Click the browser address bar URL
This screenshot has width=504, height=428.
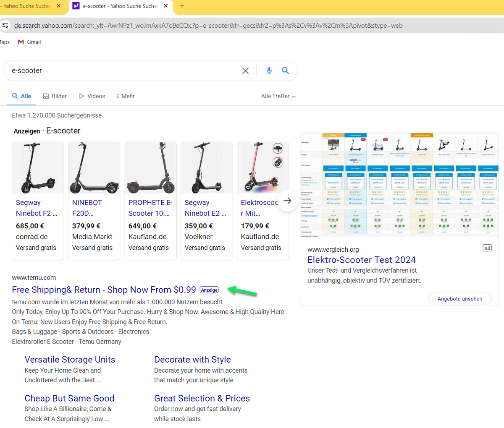[208, 25]
